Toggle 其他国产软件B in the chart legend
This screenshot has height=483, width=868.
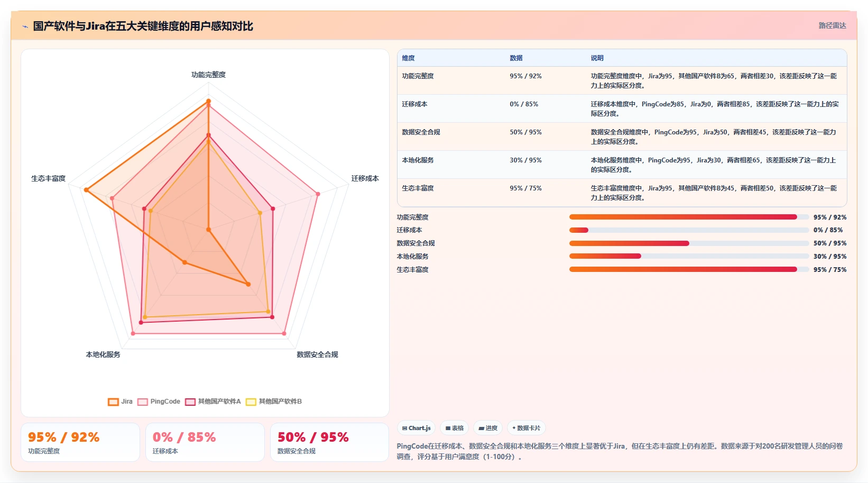click(273, 402)
